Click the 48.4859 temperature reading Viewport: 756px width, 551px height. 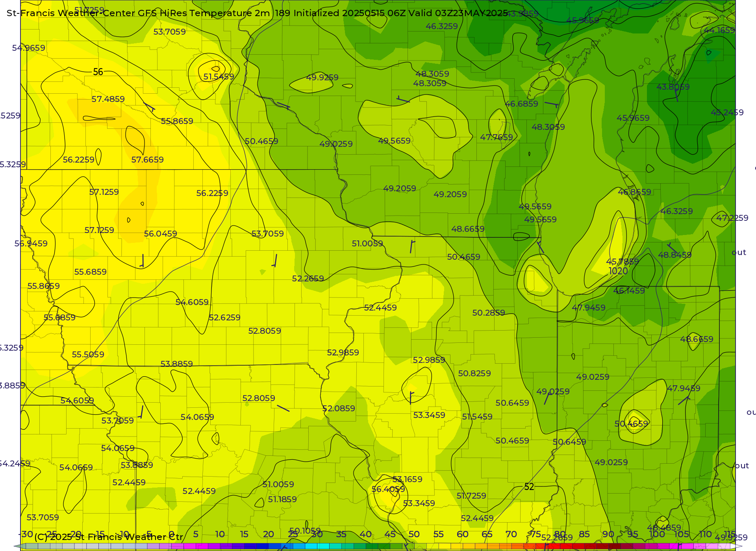pyautogui.click(x=664, y=528)
